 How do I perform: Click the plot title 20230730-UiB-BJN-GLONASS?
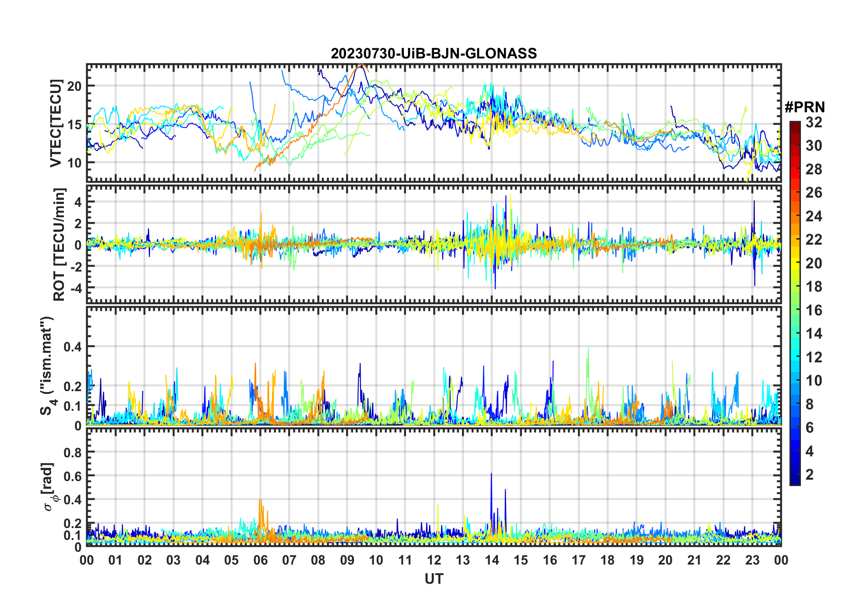pyautogui.click(x=434, y=53)
